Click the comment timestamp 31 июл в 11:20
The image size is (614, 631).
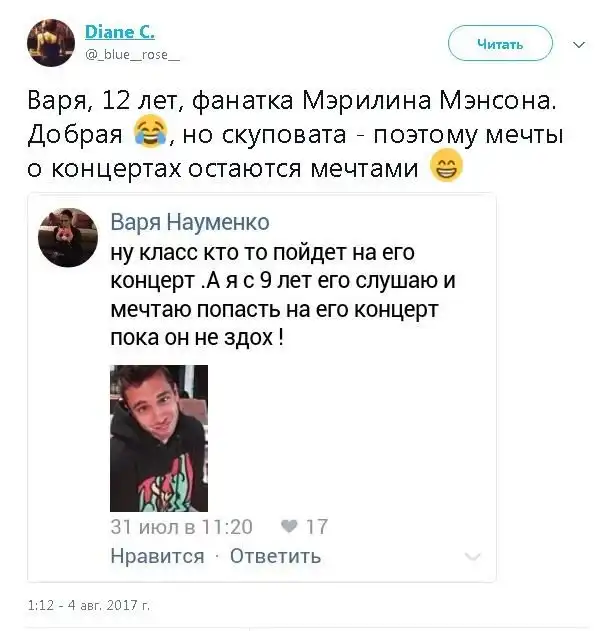pos(181,527)
